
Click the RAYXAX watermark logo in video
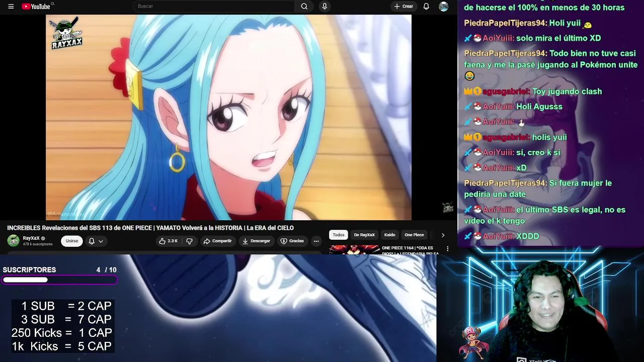click(x=66, y=34)
